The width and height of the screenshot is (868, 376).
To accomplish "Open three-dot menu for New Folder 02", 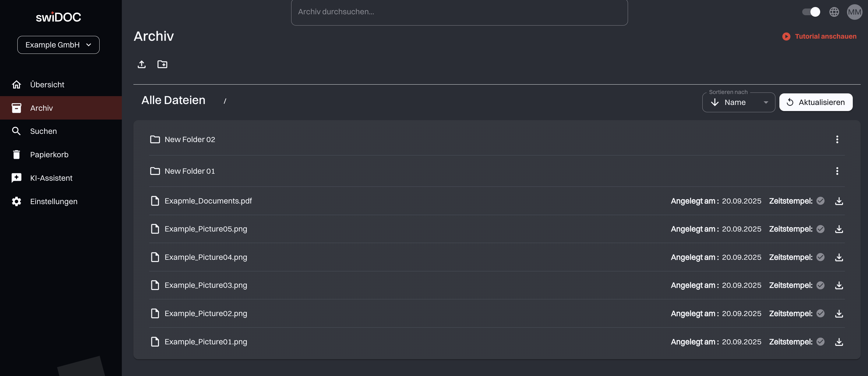I will (837, 139).
